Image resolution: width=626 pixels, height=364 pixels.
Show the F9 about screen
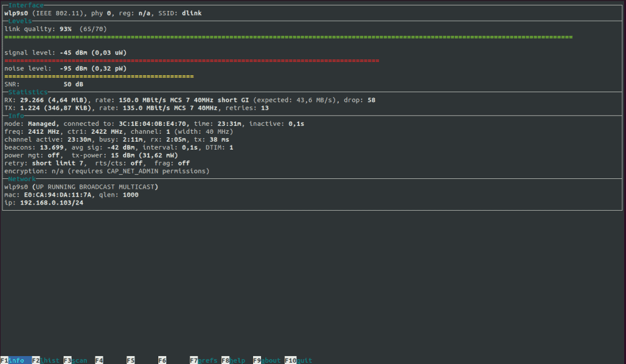pos(267,360)
